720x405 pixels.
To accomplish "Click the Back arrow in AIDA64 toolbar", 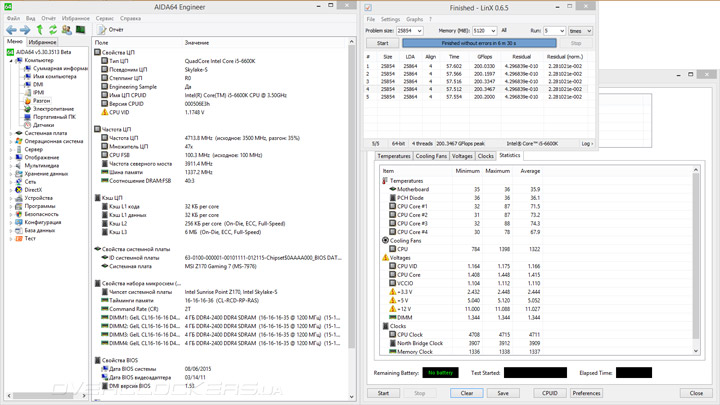I will tap(11, 30).
